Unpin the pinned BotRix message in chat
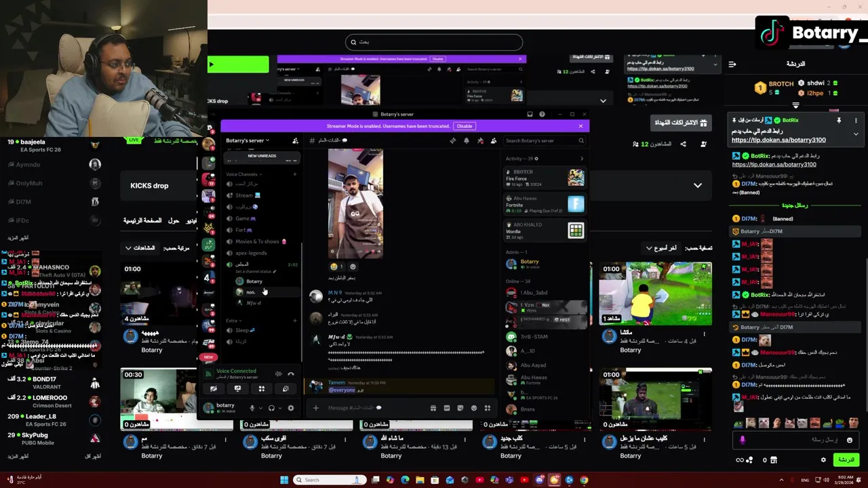 click(x=839, y=121)
